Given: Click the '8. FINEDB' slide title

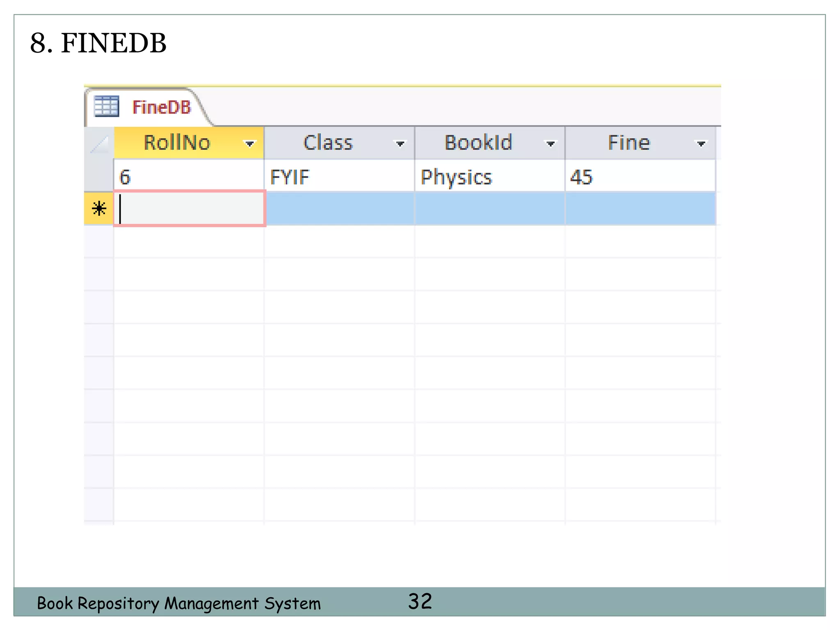Looking at the screenshot, I should pyautogui.click(x=98, y=43).
